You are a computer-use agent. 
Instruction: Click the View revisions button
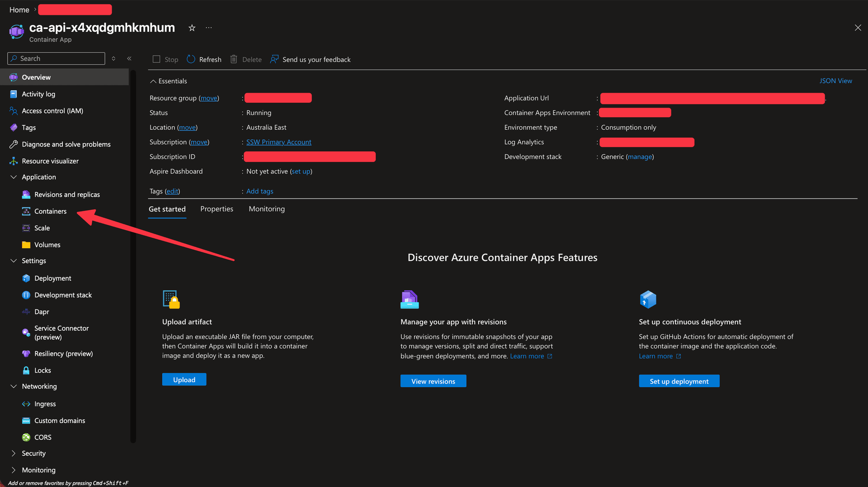click(433, 381)
